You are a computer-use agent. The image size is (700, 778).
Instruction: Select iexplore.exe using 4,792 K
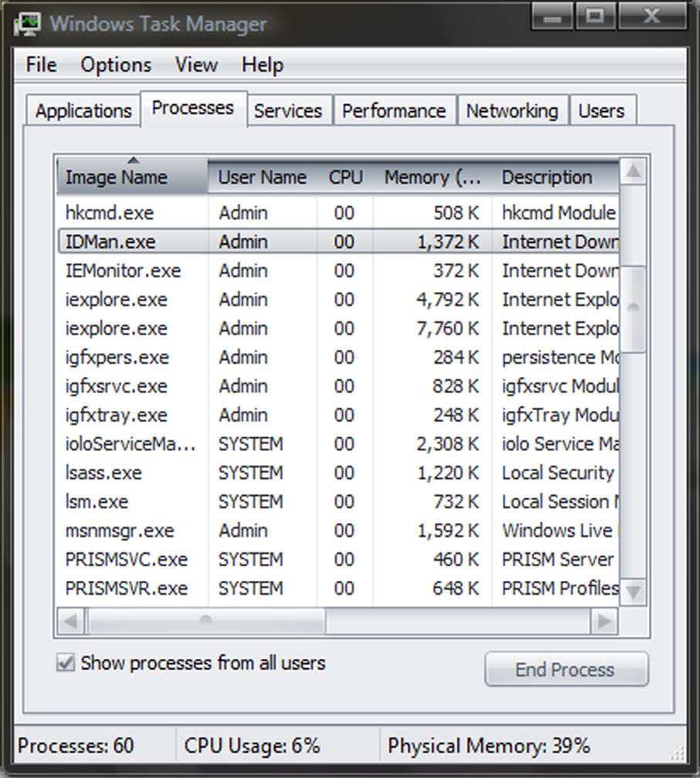coord(338,299)
